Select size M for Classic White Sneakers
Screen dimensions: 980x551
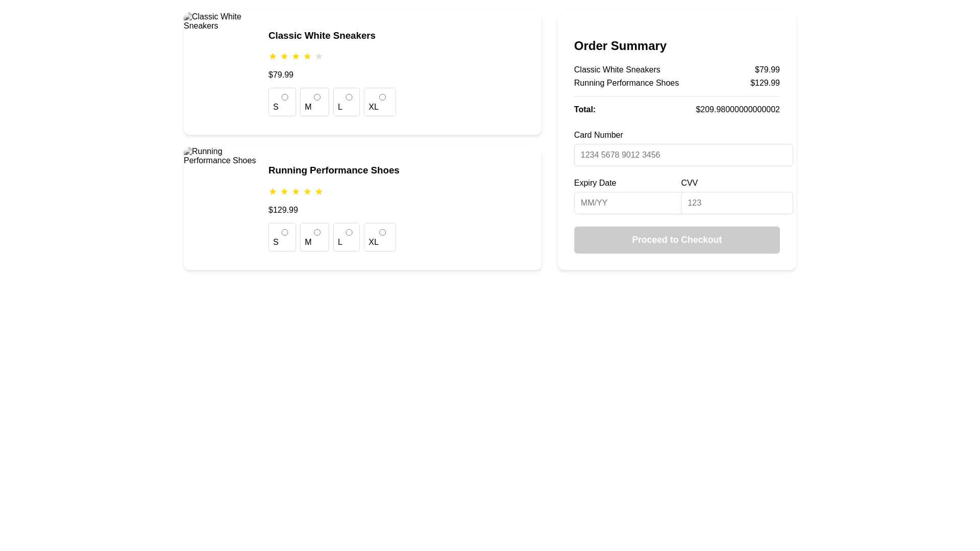pos(317,97)
